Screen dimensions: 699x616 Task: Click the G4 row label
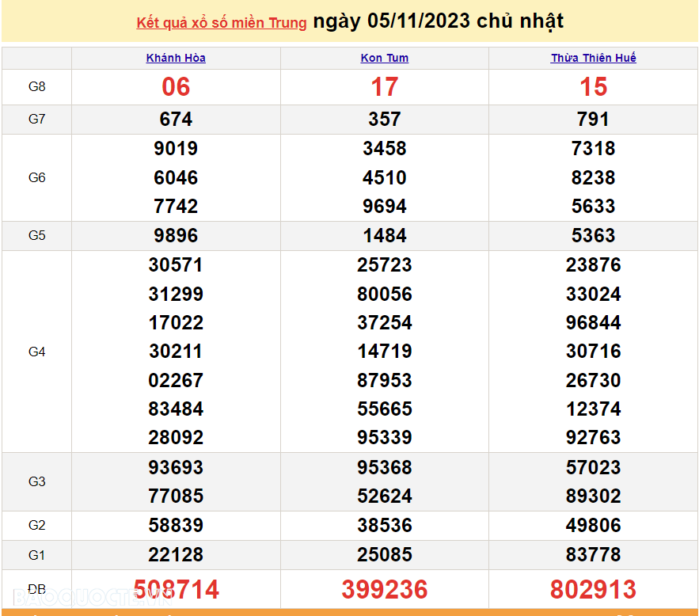coord(37,352)
